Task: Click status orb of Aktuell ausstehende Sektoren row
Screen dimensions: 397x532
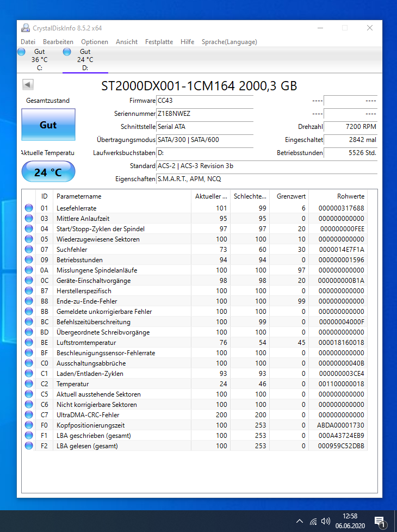Action: tap(29, 394)
